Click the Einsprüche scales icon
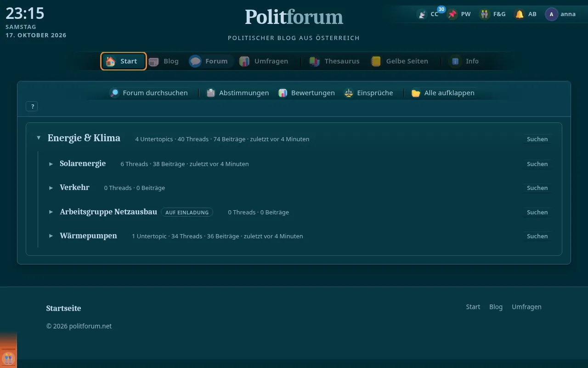The width and height of the screenshot is (588, 368). 349,93
